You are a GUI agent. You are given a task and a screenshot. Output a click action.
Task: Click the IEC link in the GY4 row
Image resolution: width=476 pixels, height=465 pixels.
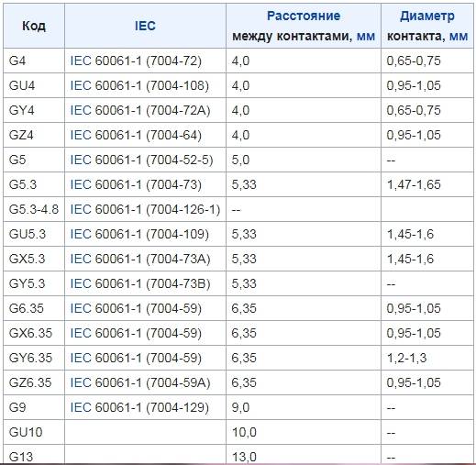pos(81,110)
